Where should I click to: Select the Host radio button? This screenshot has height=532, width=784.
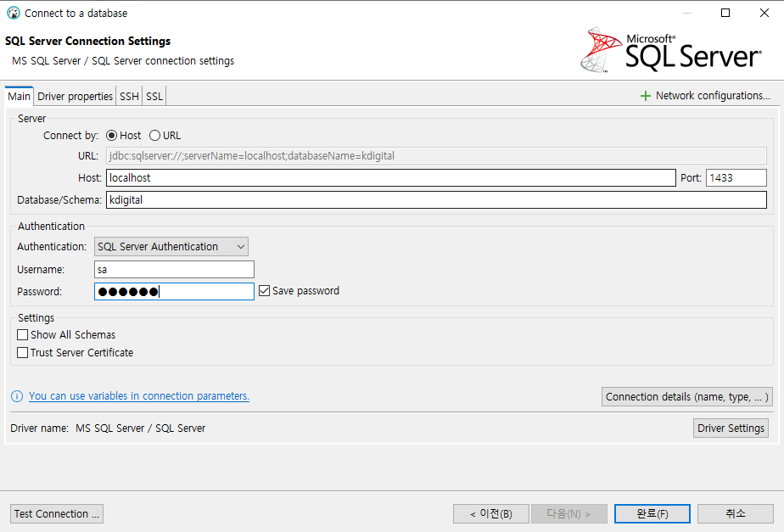click(x=111, y=136)
